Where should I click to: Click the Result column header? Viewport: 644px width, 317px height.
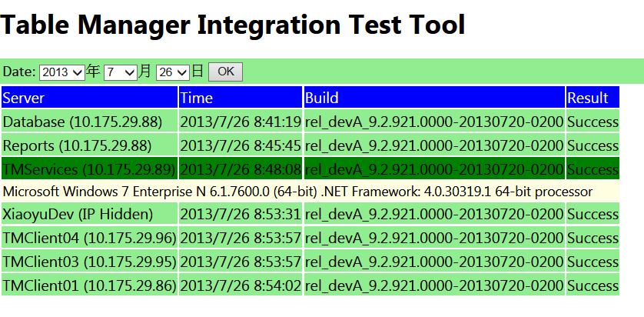(592, 98)
